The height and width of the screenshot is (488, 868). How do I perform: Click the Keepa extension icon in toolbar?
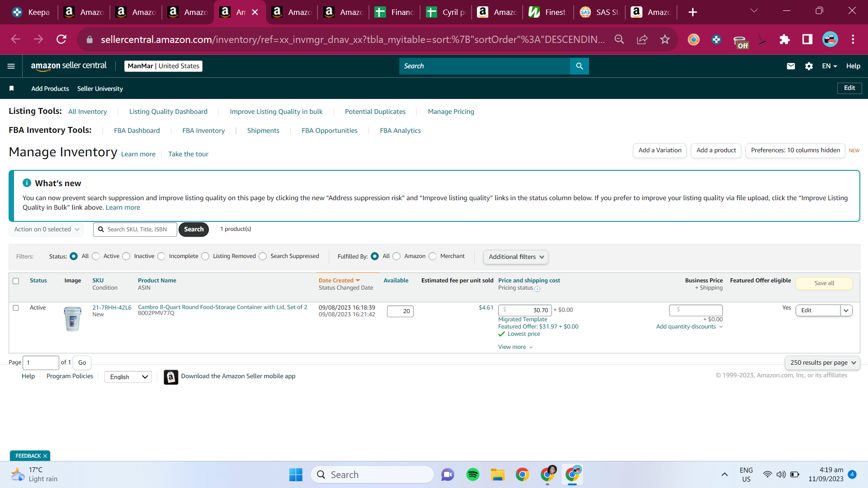point(716,39)
